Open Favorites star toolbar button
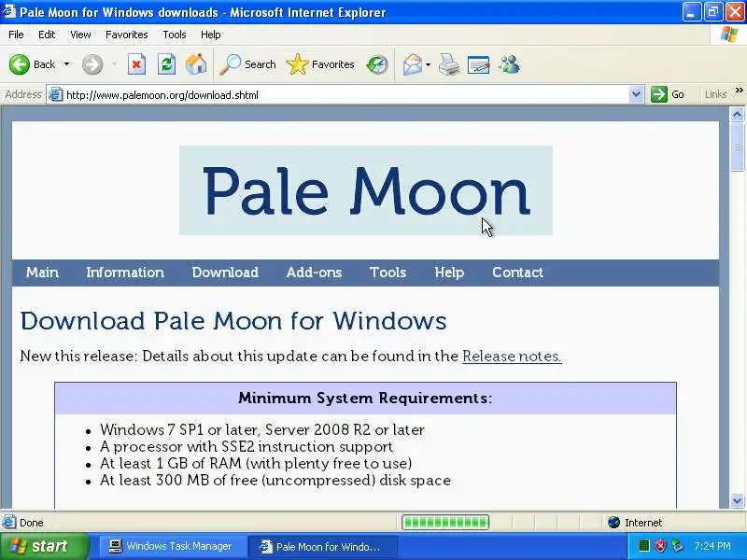 320,64
